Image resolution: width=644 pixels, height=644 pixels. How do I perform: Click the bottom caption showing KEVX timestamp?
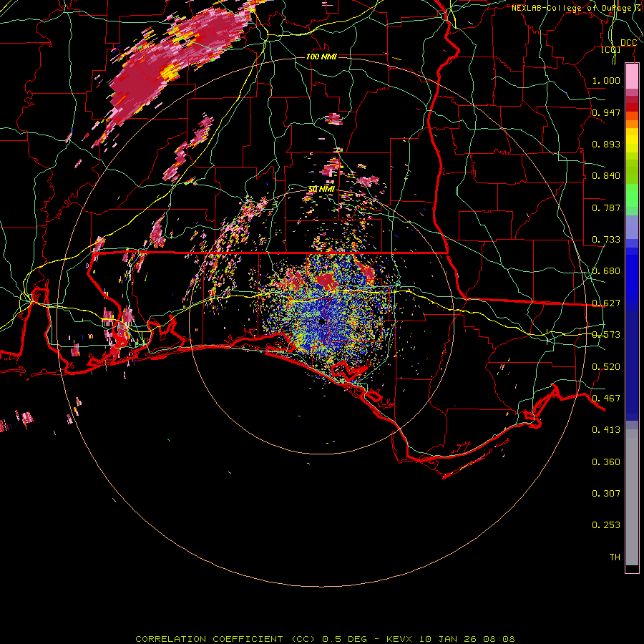pyautogui.click(x=325, y=639)
